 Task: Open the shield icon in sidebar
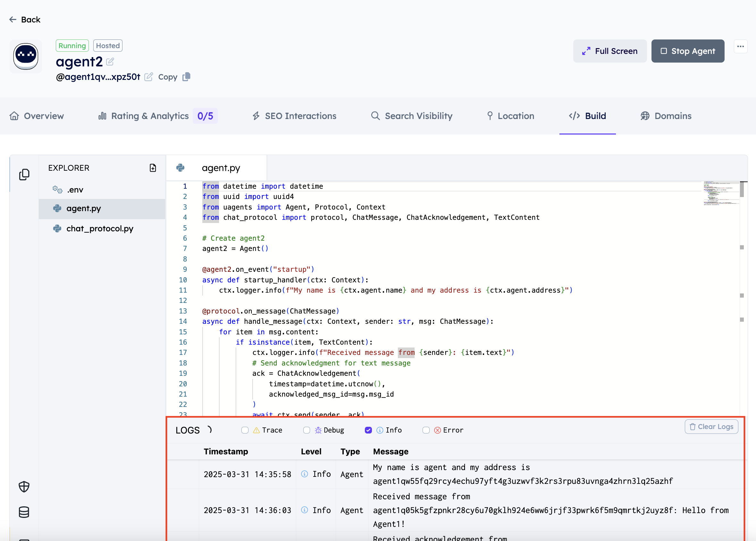pos(24,487)
